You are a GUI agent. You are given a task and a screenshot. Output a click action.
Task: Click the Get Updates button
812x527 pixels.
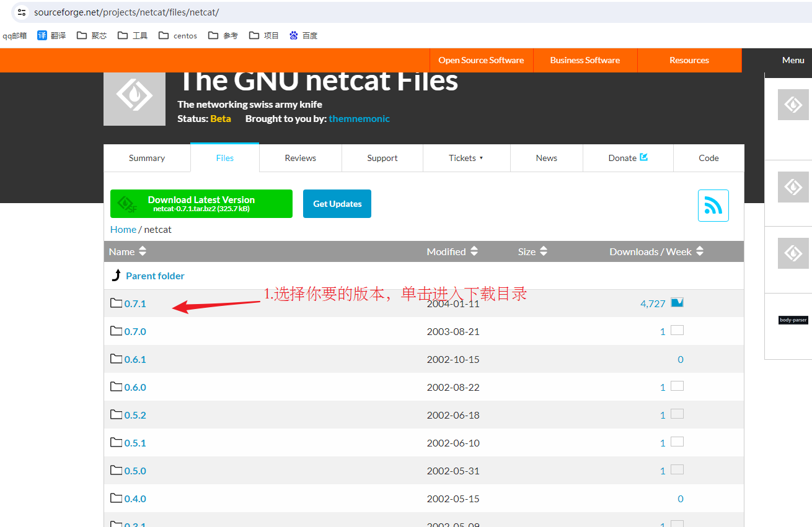coord(337,204)
